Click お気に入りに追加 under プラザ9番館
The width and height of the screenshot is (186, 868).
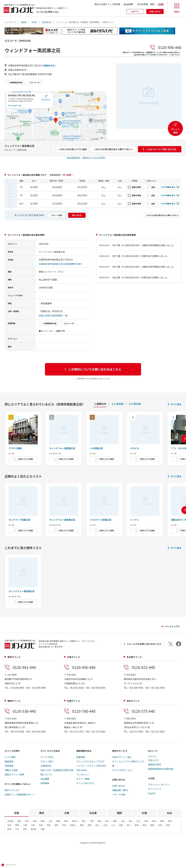(x=23, y=459)
